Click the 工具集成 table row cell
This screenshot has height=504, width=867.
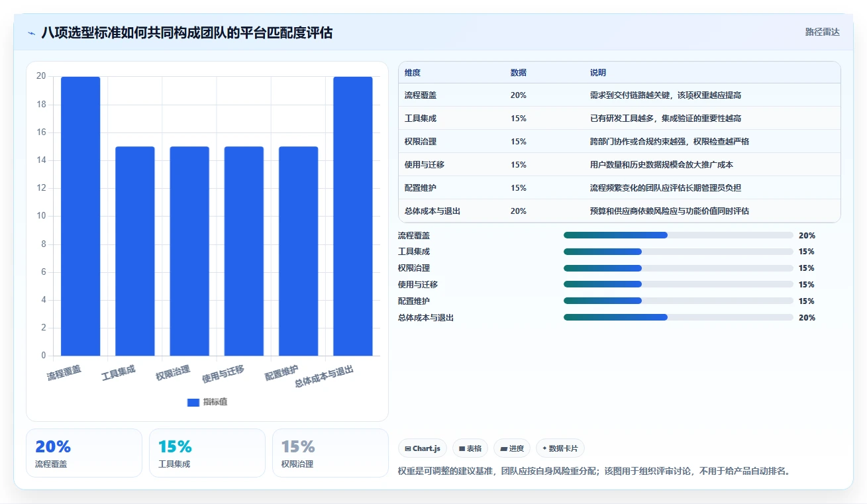(421, 119)
